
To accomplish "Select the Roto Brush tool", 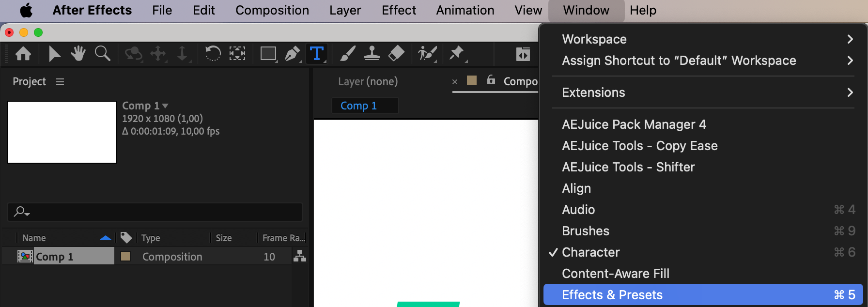I will tap(427, 53).
